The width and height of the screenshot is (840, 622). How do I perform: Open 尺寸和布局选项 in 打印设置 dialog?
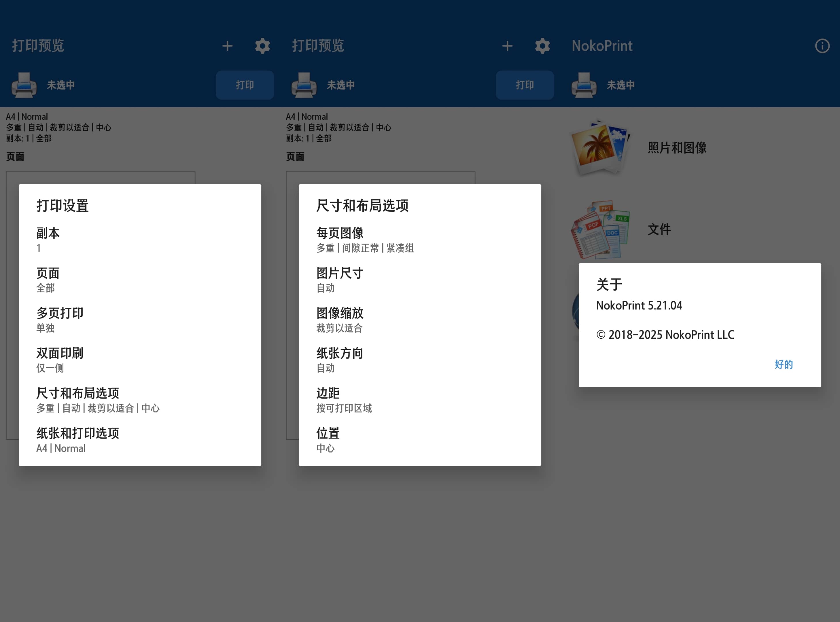(x=140, y=399)
